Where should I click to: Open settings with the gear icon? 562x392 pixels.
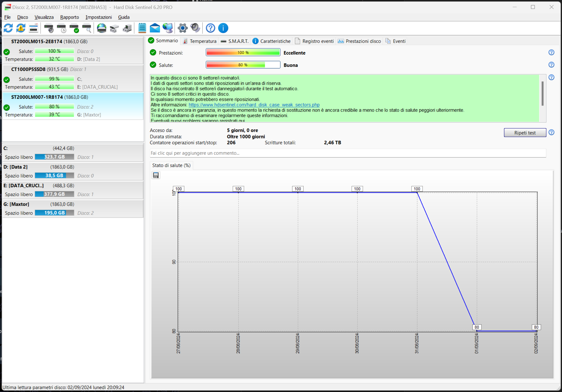coord(182,28)
